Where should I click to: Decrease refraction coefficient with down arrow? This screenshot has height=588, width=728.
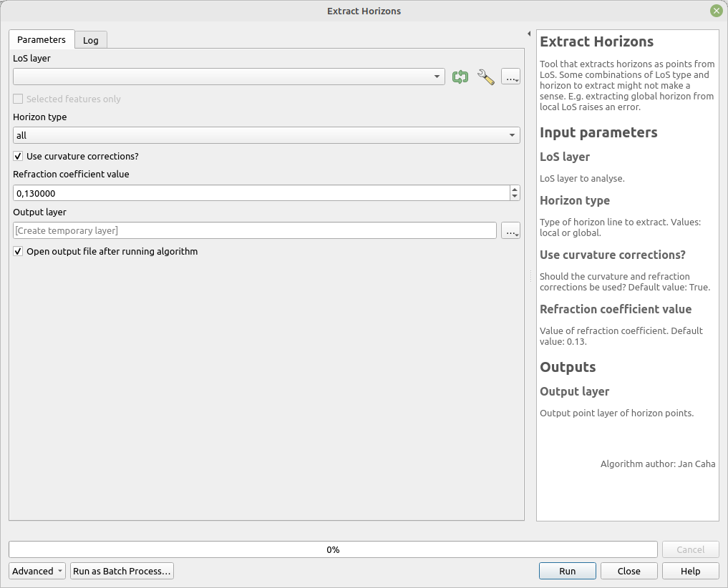pyautogui.click(x=515, y=197)
